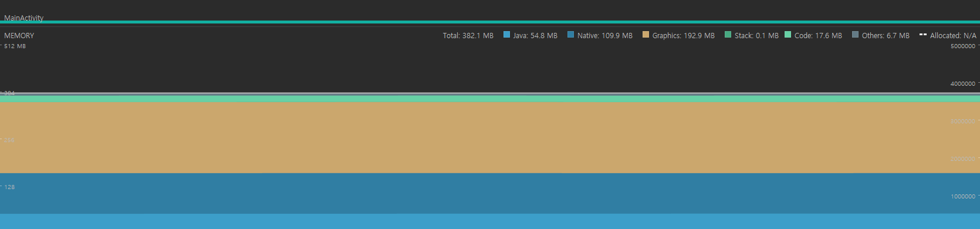Click the 512 MB axis label
980x229 pixels.
tap(15, 46)
